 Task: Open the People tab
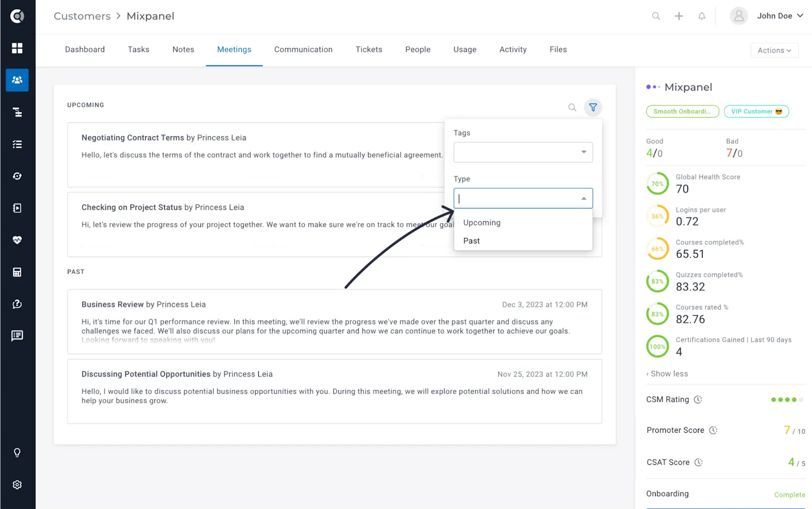coord(418,50)
